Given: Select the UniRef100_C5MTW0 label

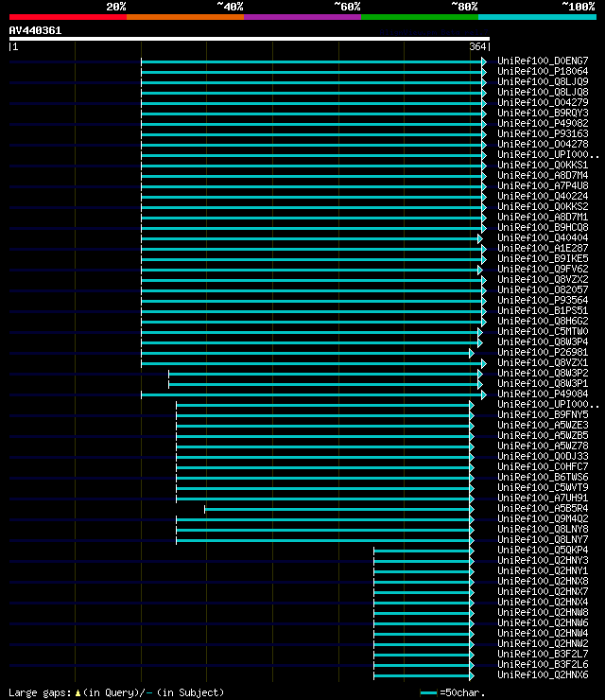Looking at the screenshot, I should pos(543,331).
